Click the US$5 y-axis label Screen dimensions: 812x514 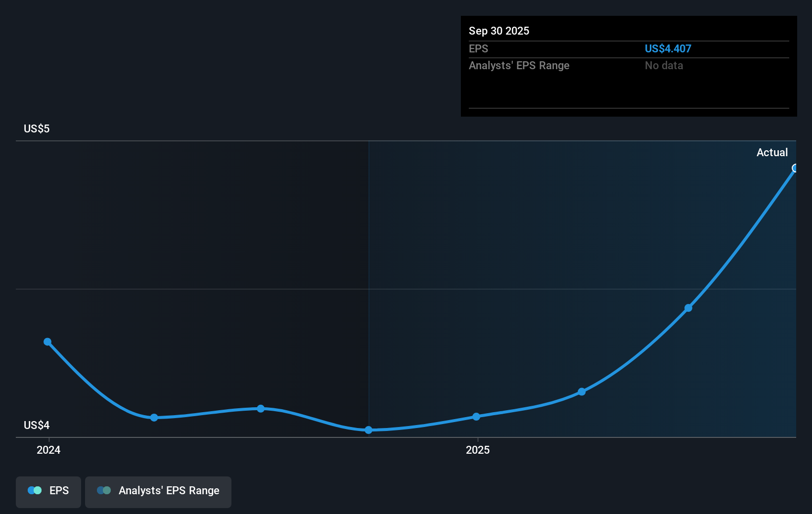37,128
